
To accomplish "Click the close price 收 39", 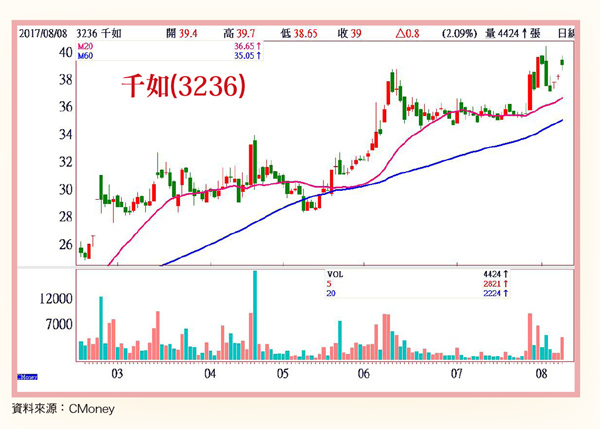I will [349, 34].
